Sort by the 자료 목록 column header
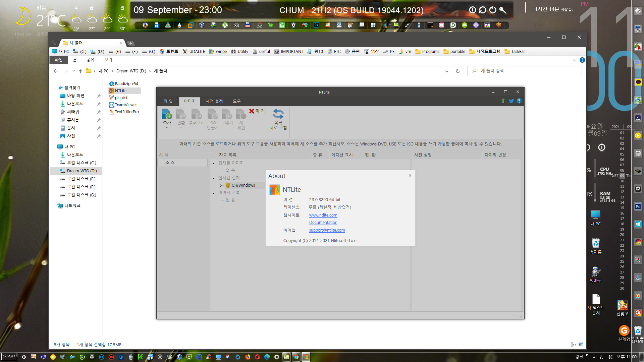The height and width of the screenshot is (362, 644). [x=260, y=155]
